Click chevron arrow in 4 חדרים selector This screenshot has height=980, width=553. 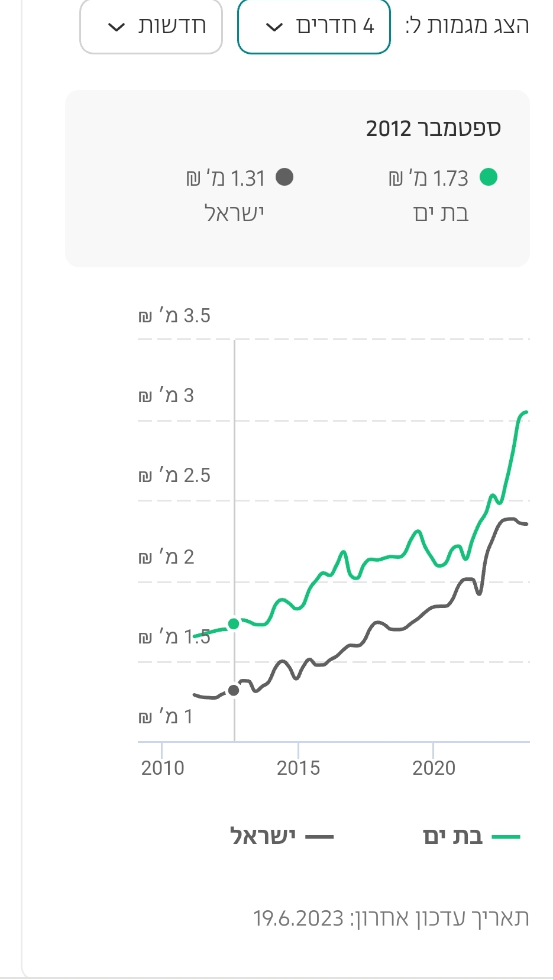274,27
